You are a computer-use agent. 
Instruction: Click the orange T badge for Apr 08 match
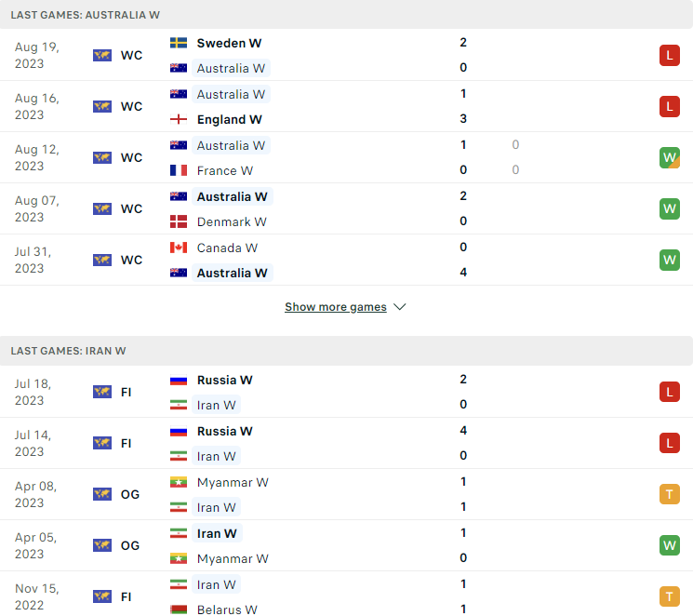tap(669, 494)
